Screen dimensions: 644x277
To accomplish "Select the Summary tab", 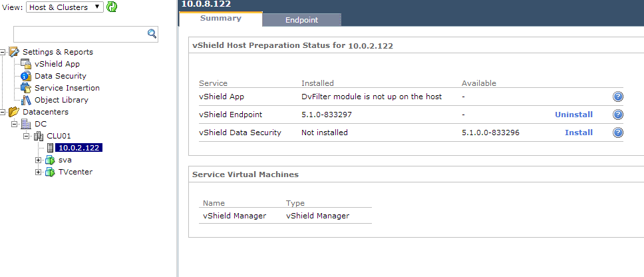I will (220, 19).
